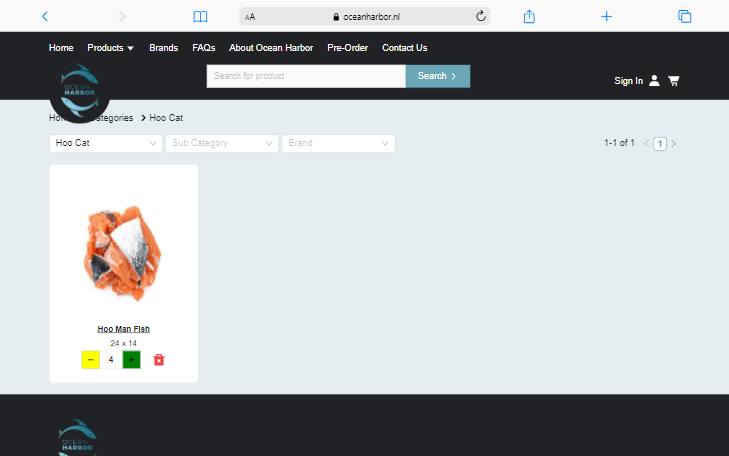Open the Sub Category dropdown
The image size is (729, 456).
(x=222, y=143)
